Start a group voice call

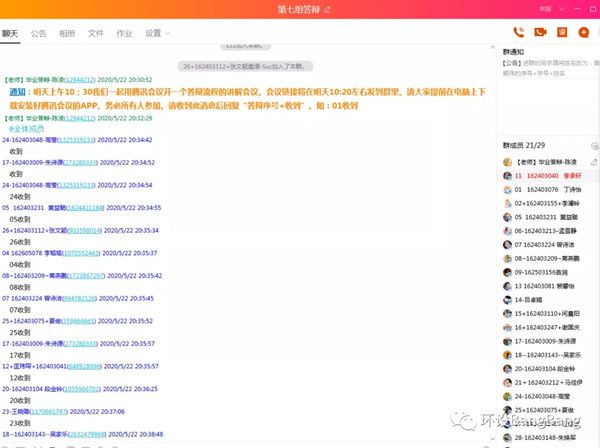tap(519, 33)
